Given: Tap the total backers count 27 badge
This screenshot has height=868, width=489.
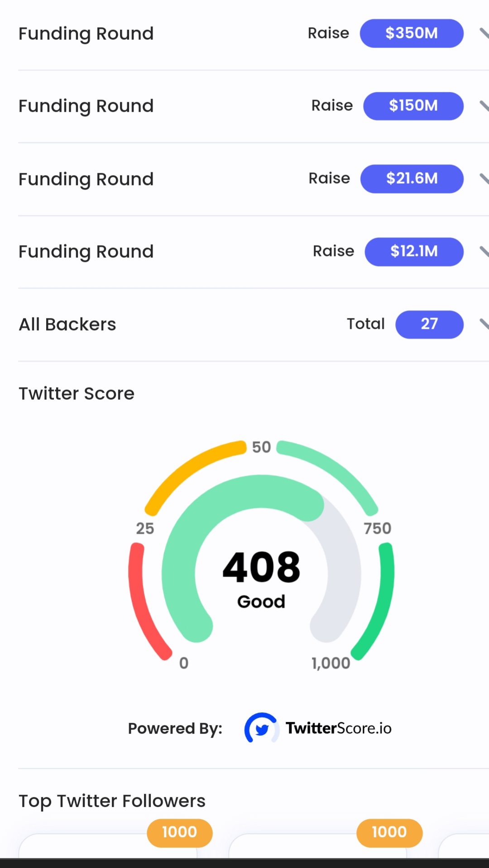Looking at the screenshot, I should tap(429, 324).
